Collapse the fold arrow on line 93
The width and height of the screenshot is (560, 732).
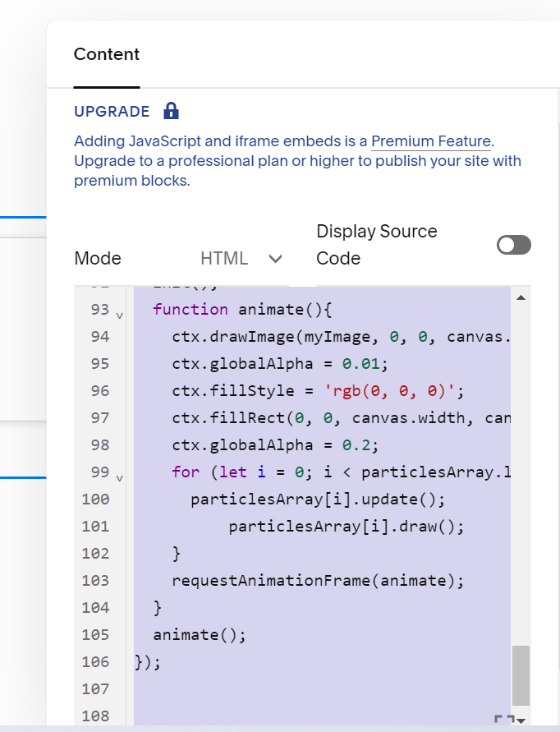pyautogui.click(x=119, y=315)
